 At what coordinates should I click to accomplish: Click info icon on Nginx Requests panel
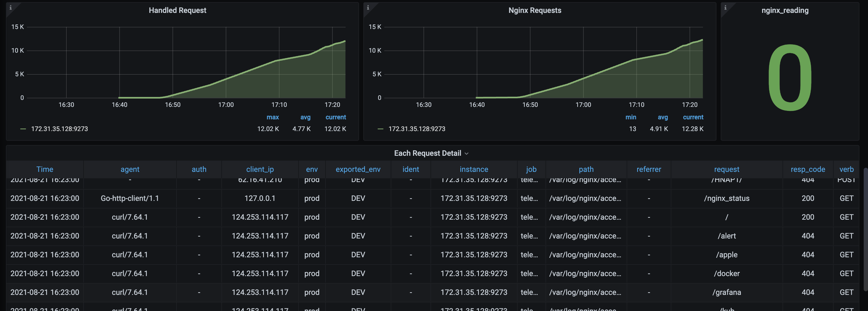[x=368, y=8]
